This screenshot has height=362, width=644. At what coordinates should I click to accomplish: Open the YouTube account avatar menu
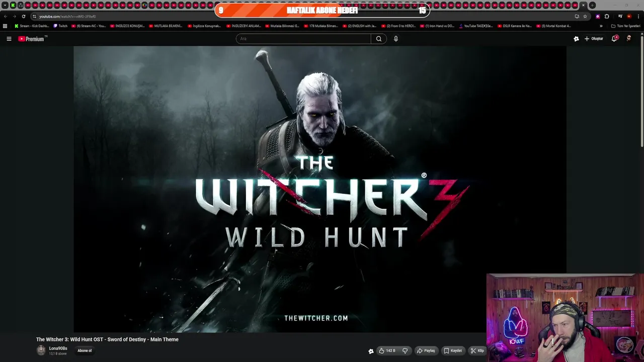[629, 39]
